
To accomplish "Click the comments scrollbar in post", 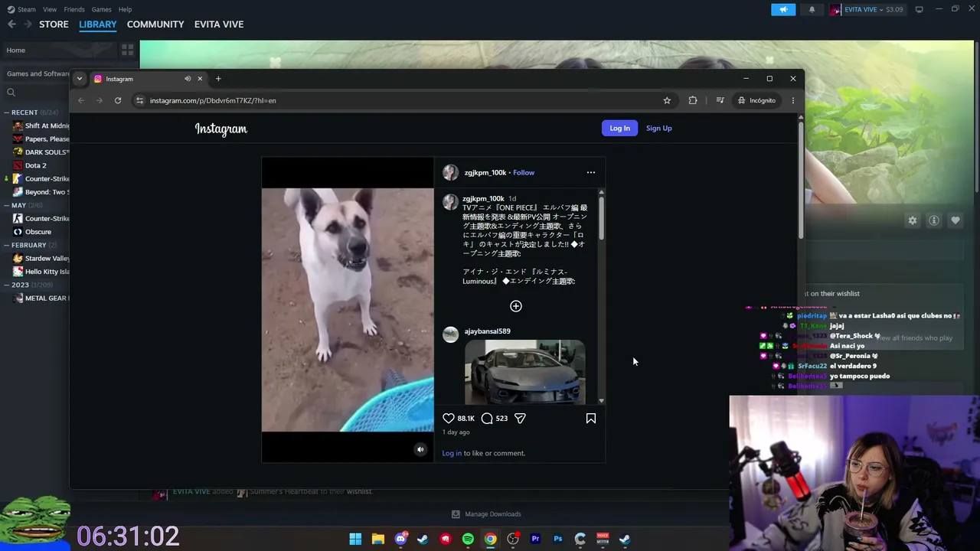I will point(601,218).
